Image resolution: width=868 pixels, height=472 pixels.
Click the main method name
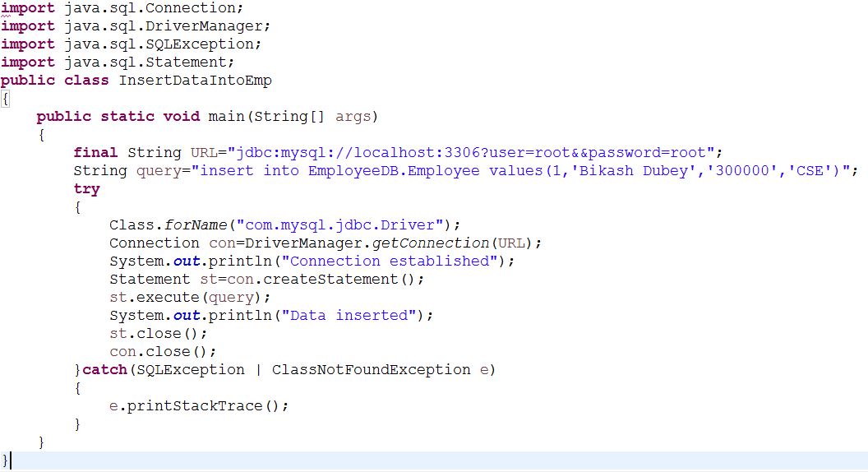tap(226, 116)
